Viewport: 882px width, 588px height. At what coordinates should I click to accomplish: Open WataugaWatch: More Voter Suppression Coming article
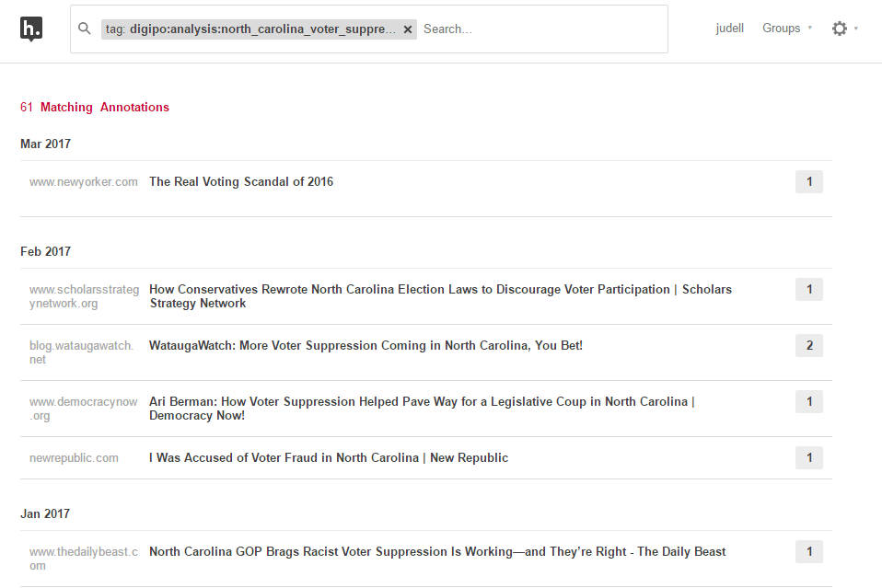366,346
